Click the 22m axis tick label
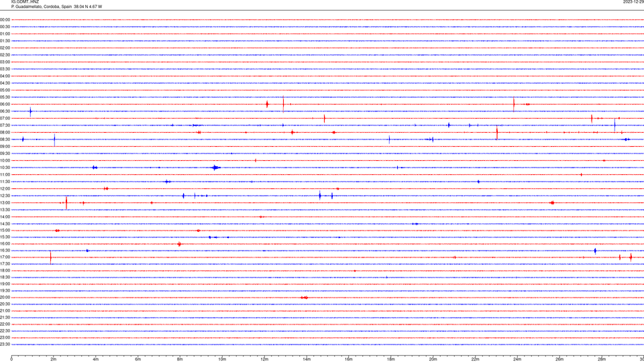The height and width of the screenshot is (362, 644). click(x=475, y=359)
